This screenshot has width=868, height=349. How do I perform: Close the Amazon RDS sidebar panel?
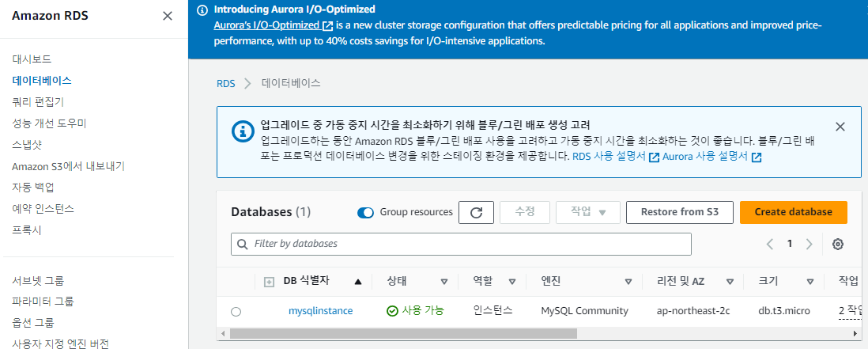[x=167, y=16]
